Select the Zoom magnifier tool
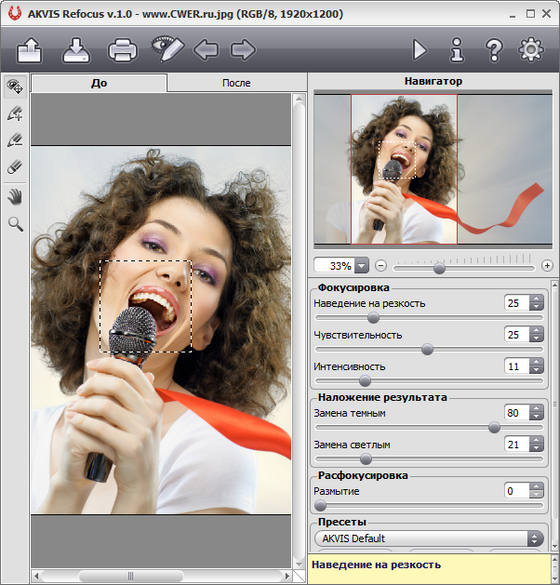The image size is (560, 585). 15,224
